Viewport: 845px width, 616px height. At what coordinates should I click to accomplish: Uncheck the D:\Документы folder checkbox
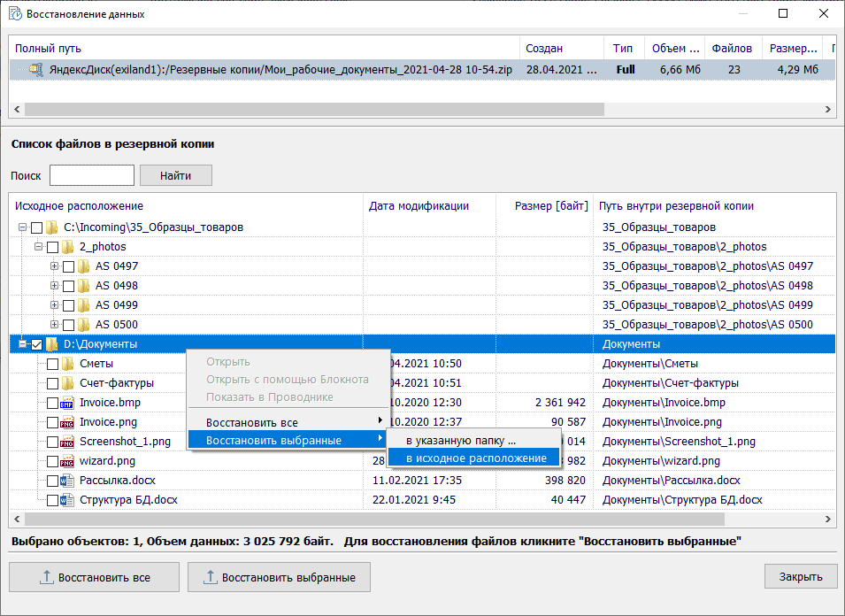pyautogui.click(x=36, y=344)
